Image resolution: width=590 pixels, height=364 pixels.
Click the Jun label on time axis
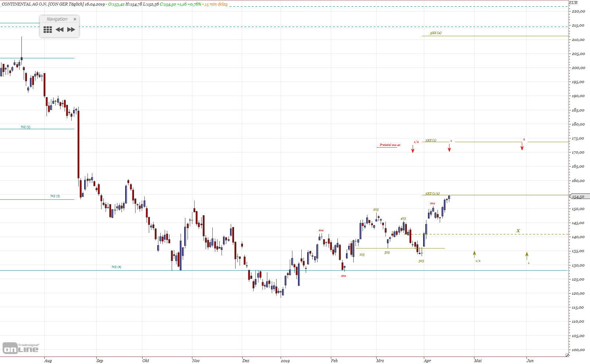[x=530, y=361]
